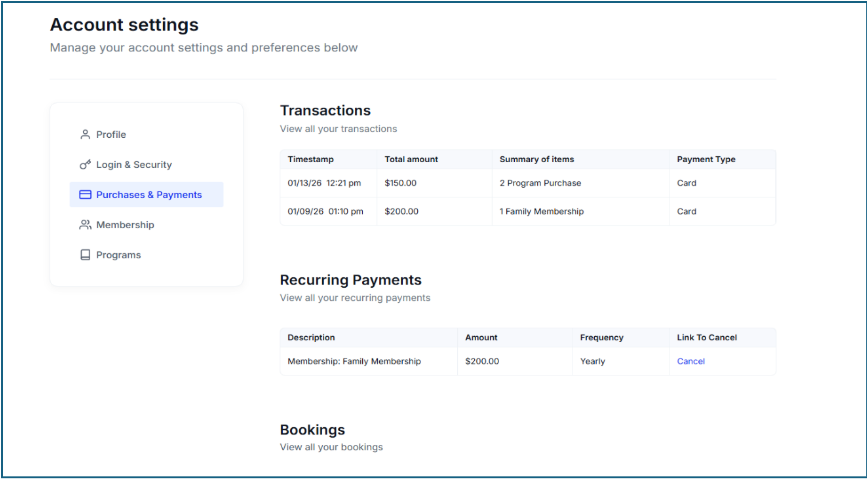Viewport: 867px width, 480px height.
Task: Click the Yearly frequency value
Action: (593, 361)
